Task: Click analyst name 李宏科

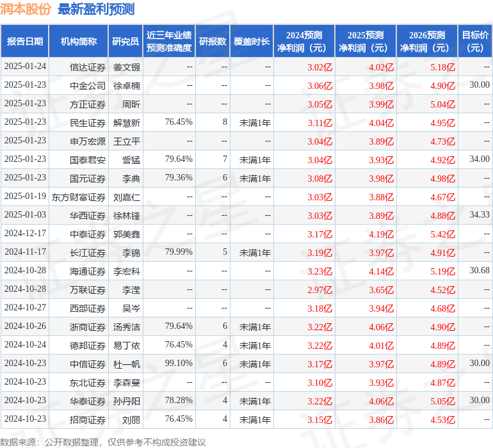Action: tap(127, 271)
